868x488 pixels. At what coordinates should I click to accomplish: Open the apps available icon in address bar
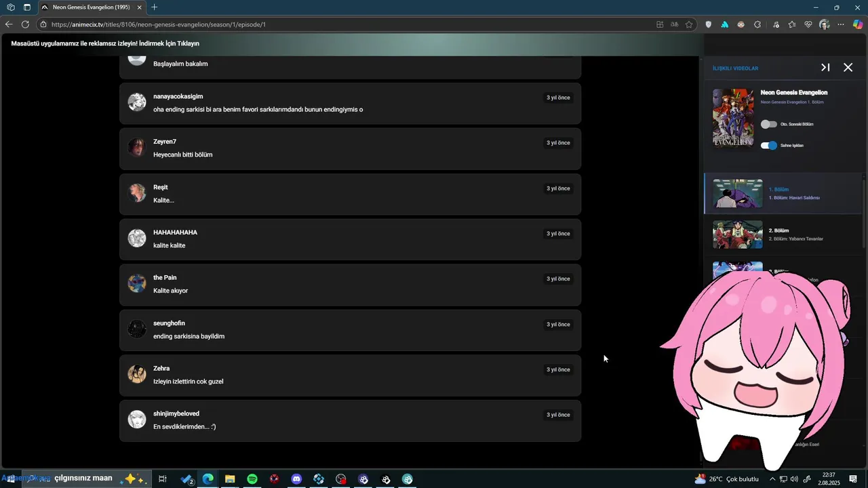click(x=660, y=24)
